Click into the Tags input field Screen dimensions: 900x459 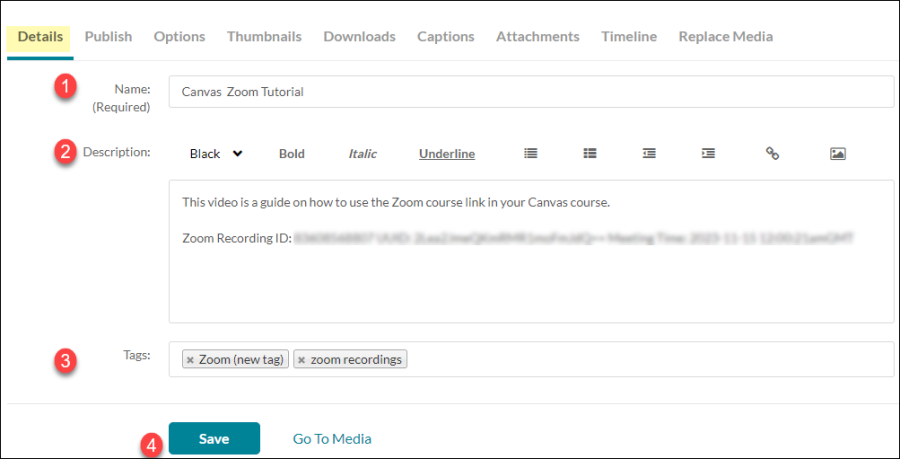tap(531, 359)
